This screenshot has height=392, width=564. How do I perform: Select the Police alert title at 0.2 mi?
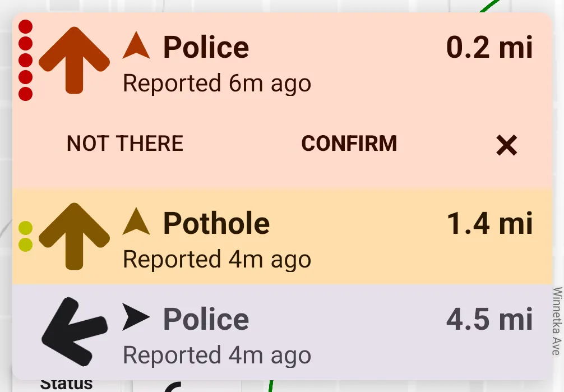click(x=206, y=47)
